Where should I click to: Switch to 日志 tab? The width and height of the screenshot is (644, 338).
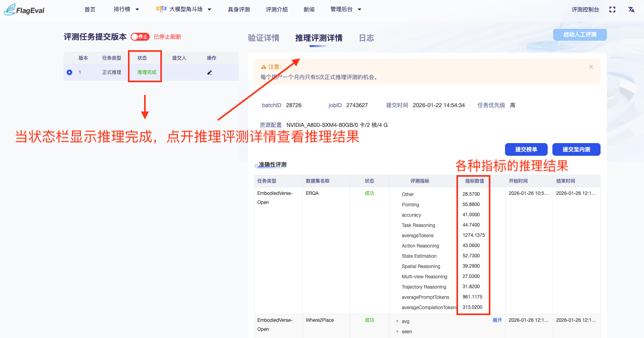coord(366,38)
